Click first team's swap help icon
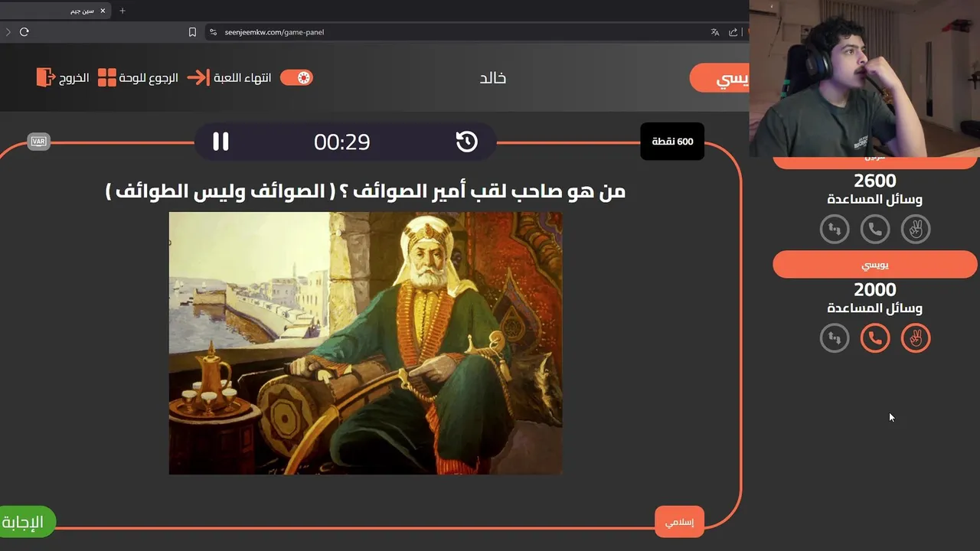980x551 pixels. pyautogui.click(x=835, y=229)
